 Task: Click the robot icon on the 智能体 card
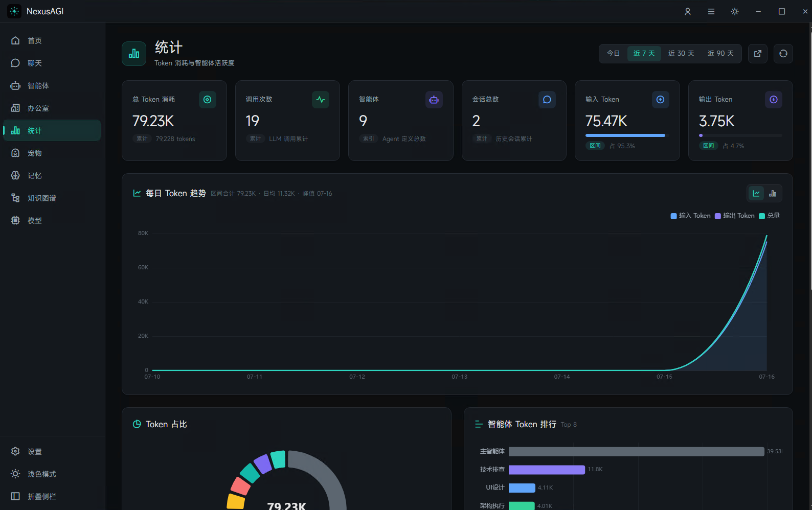[x=434, y=100]
